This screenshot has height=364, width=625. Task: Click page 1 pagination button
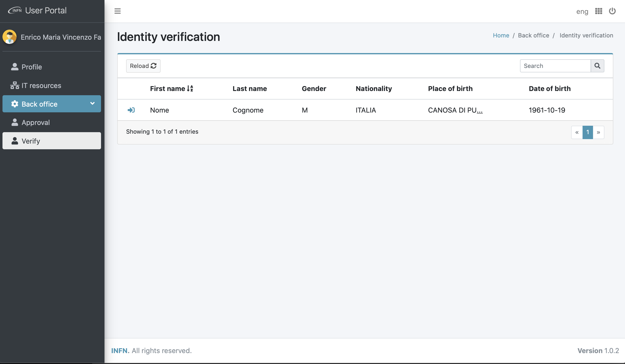[588, 132]
